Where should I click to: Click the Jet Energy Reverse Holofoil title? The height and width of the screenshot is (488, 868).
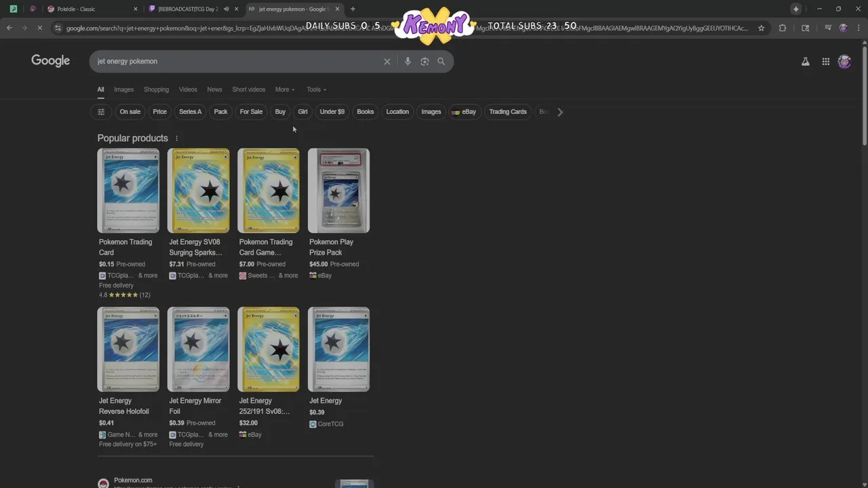124,406
